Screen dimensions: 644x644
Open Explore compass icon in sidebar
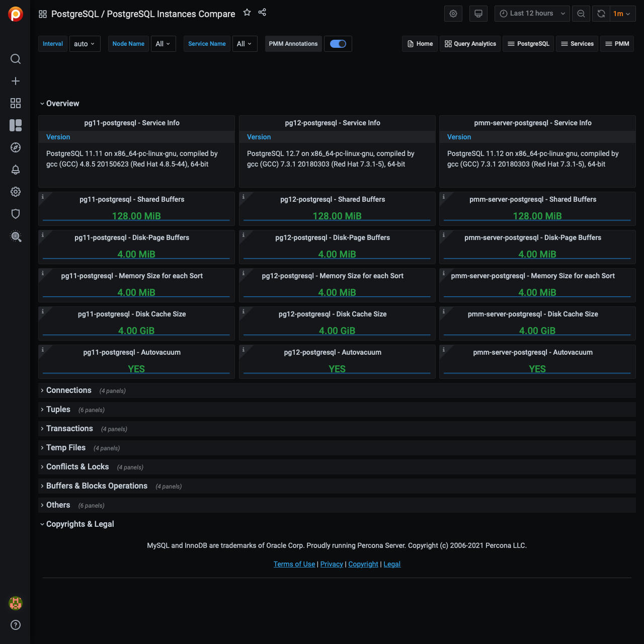click(x=16, y=147)
